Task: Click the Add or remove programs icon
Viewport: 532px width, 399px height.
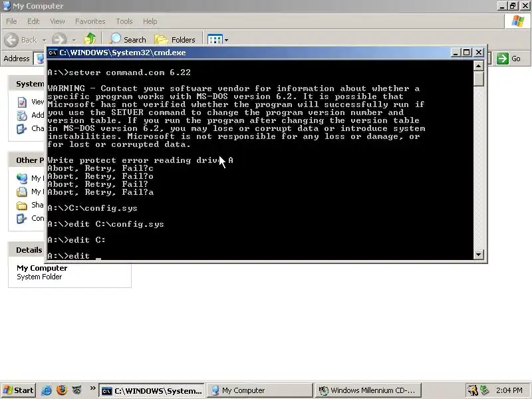Action: tap(22, 115)
